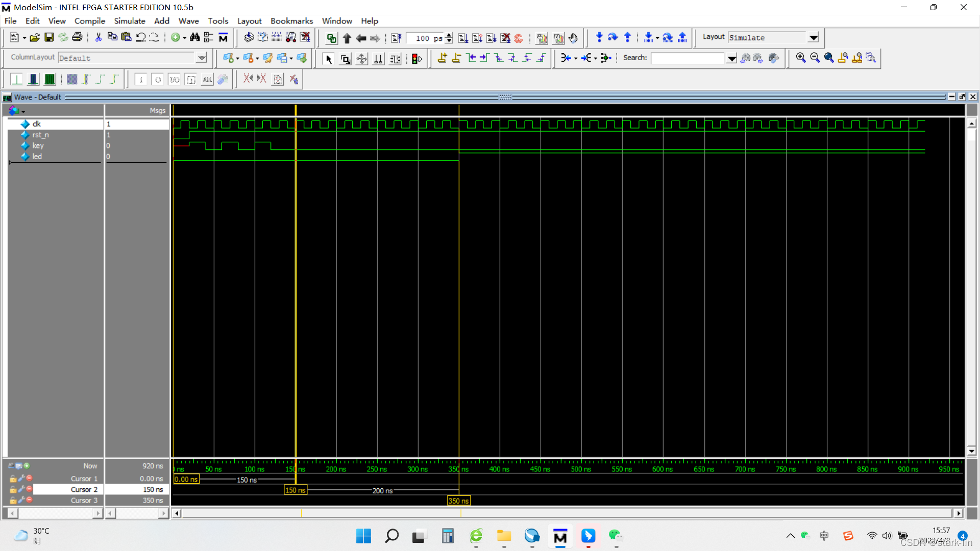Toggle the grid and timeline icon near Now
This screenshot has width=980, height=551.
(x=19, y=466)
